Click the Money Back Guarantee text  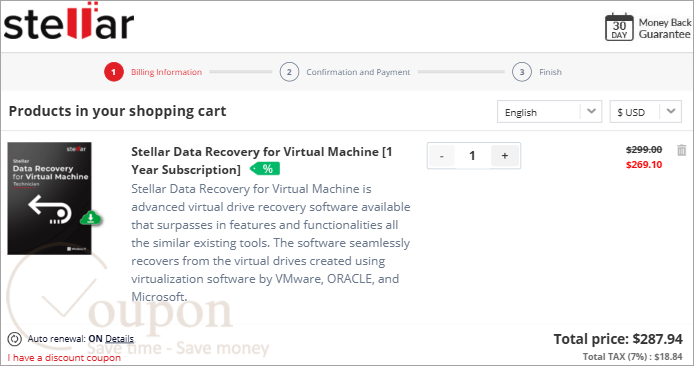[x=664, y=28]
